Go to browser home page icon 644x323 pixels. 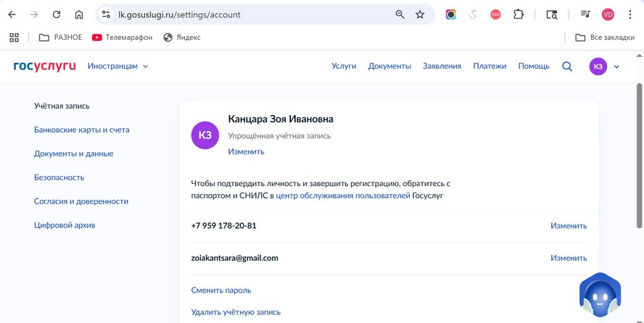pyautogui.click(x=79, y=14)
